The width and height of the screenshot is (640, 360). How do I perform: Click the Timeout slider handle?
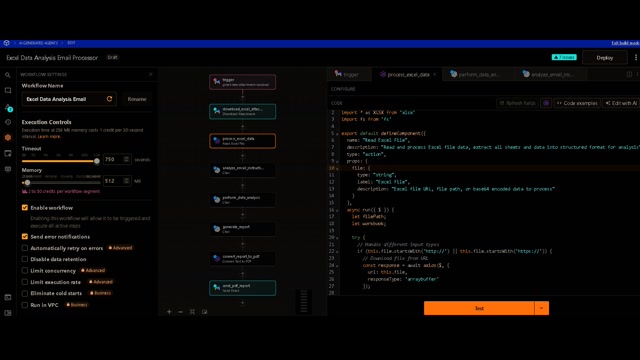(97, 161)
